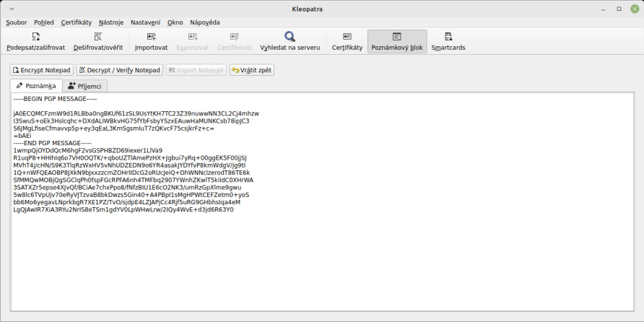Maximize the Kleopatra window

pos(619,9)
